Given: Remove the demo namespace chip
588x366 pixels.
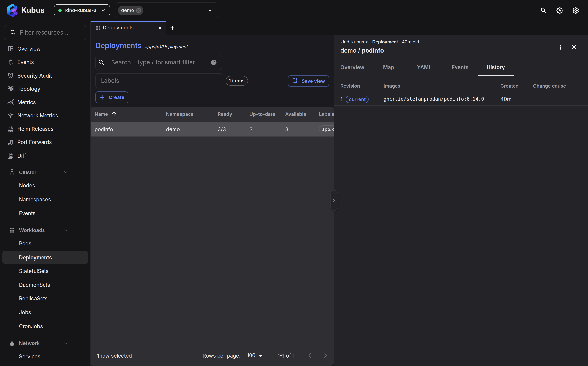Looking at the screenshot, I should [x=139, y=10].
